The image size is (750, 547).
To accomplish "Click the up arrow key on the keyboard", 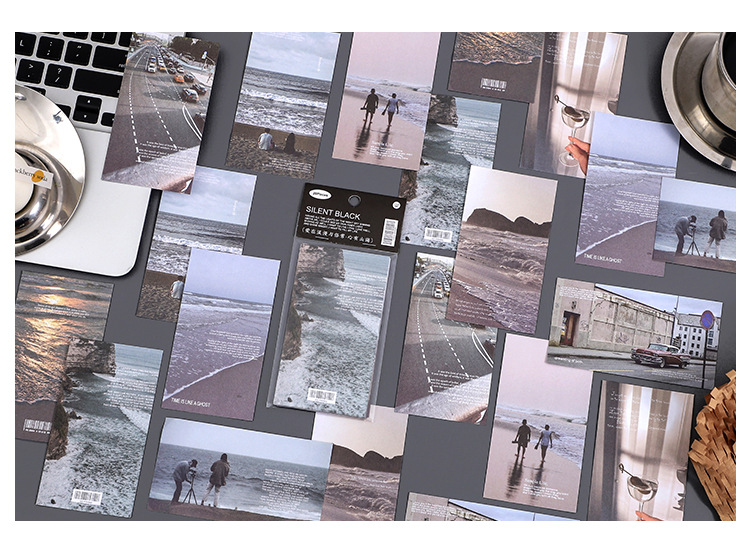I will [x=89, y=101].
